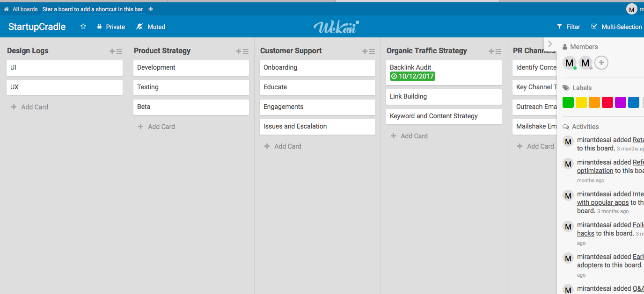
Task: Click the Private lock icon
Action: [99, 27]
